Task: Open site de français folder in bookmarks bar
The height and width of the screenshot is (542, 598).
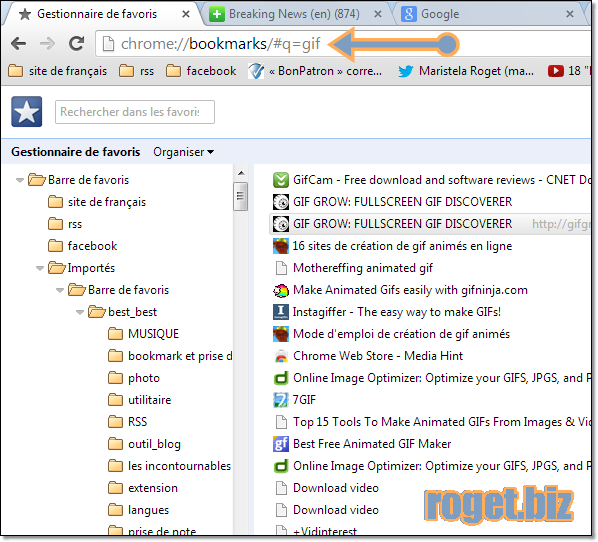Action: point(58,71)
